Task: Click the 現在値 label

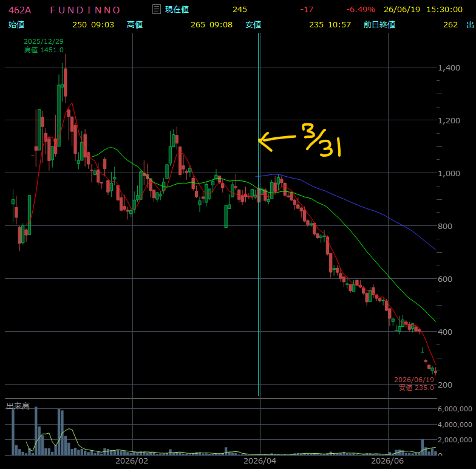Action: coord(177,10)
